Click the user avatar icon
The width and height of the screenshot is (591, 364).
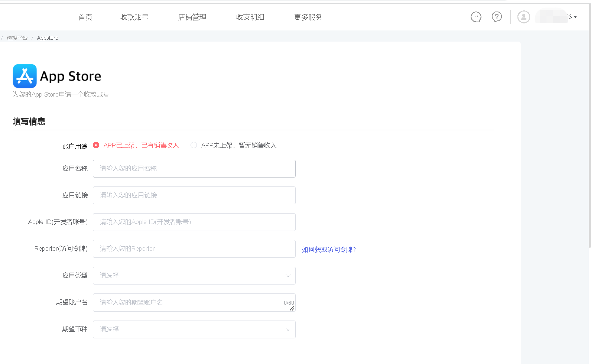coord(524,17)
